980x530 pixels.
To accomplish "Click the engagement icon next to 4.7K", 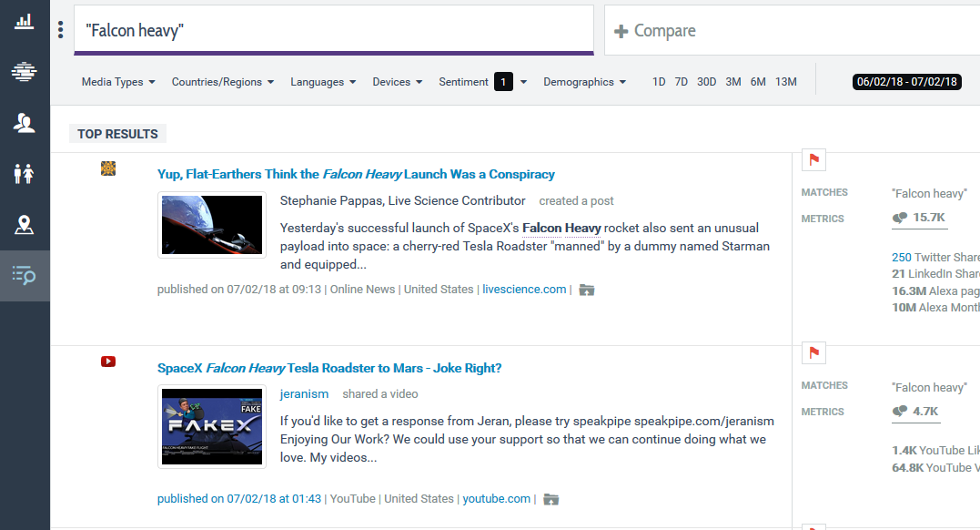I will tap(899, 411).
